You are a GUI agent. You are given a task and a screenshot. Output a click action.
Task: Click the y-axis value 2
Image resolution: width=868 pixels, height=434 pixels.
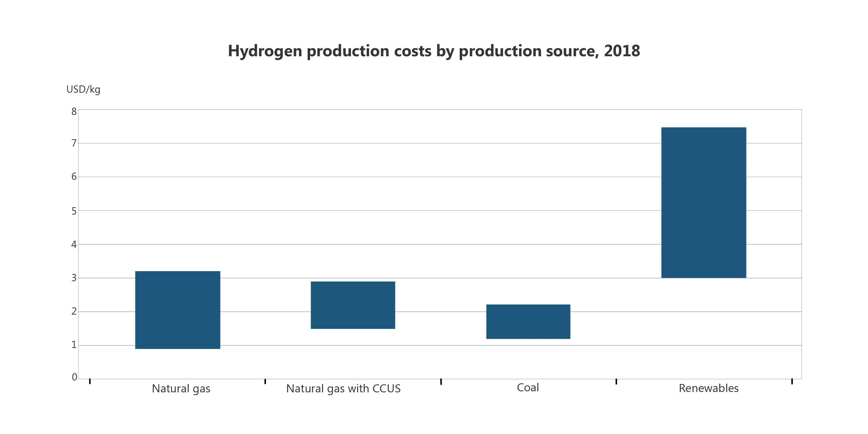click(74, 311)
